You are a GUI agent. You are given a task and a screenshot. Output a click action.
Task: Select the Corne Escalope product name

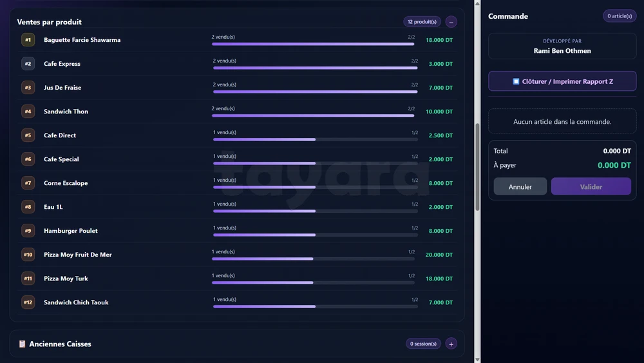click(66, 183)
